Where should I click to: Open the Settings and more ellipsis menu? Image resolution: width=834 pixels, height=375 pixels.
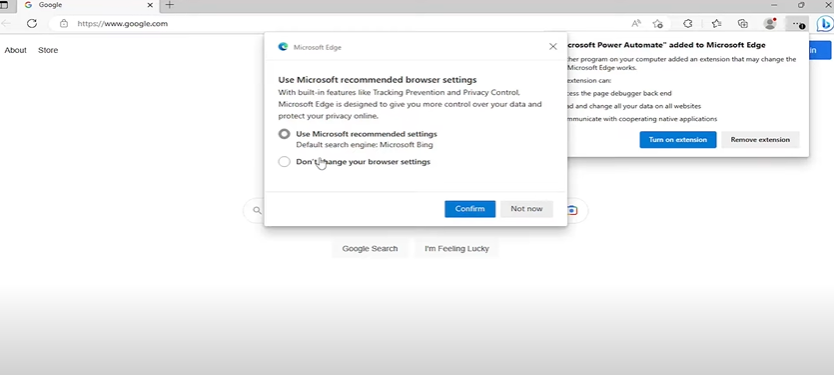tap(797, 23)
